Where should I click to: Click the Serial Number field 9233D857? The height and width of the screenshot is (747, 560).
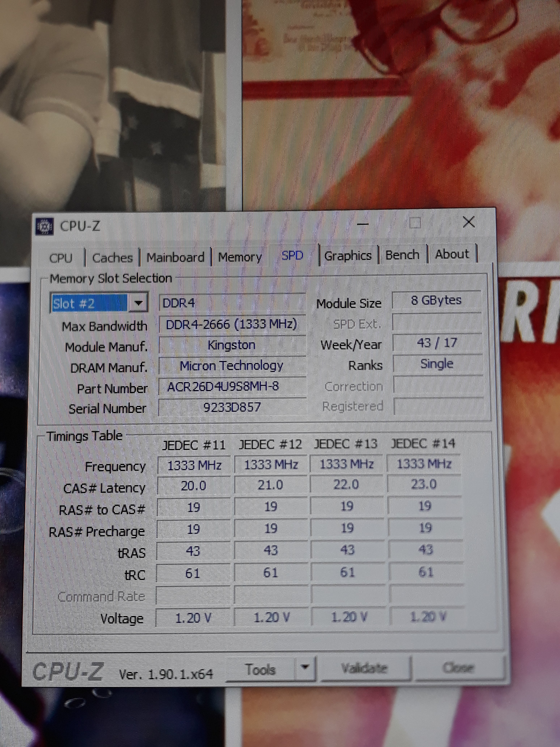(x=232, y=407)
